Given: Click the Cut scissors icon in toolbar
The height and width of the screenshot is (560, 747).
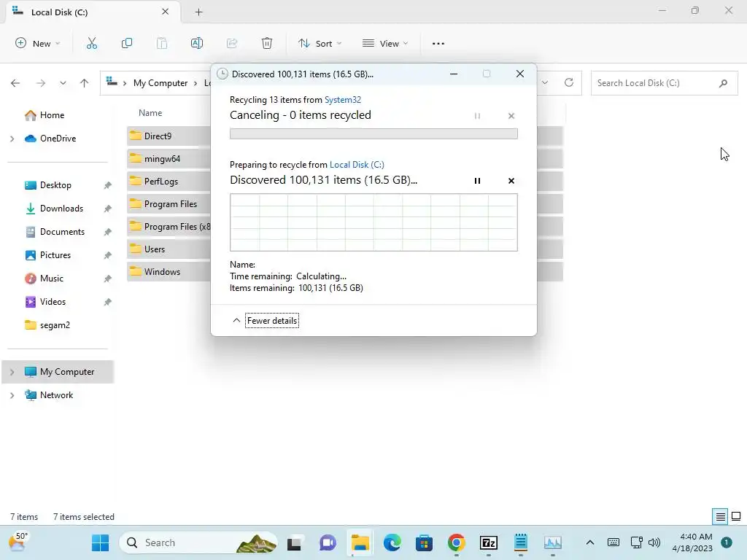Looking at the screenshot, I should click(92, 43).
